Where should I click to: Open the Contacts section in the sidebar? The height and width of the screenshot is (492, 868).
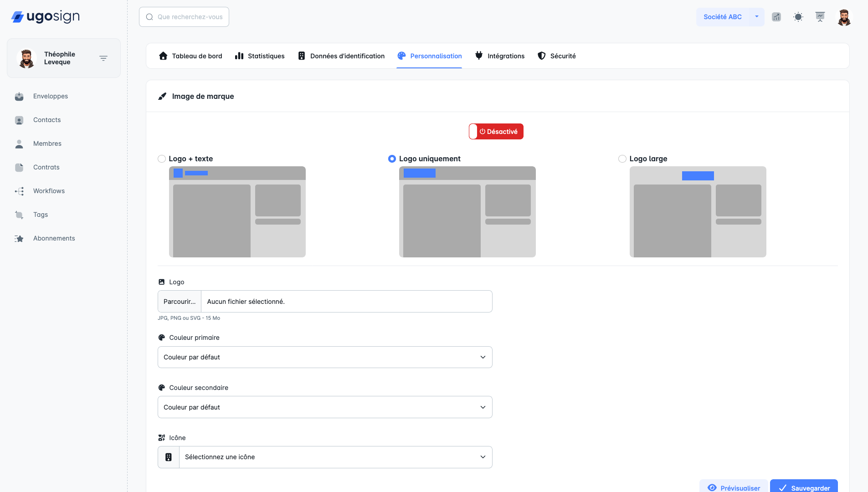[46, 120]
